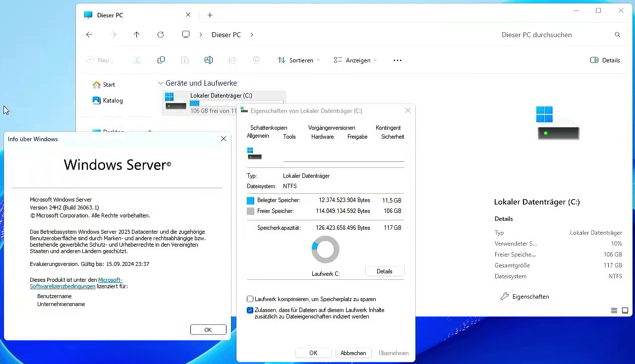Screen dimensions: 635x364
Task: Switch to the Vorgängerversionen tab
Action: click(x=332, y=128)
